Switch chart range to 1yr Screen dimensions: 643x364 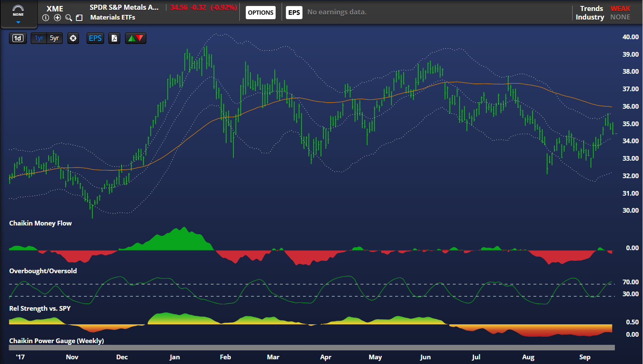click(x=39, y=38)
